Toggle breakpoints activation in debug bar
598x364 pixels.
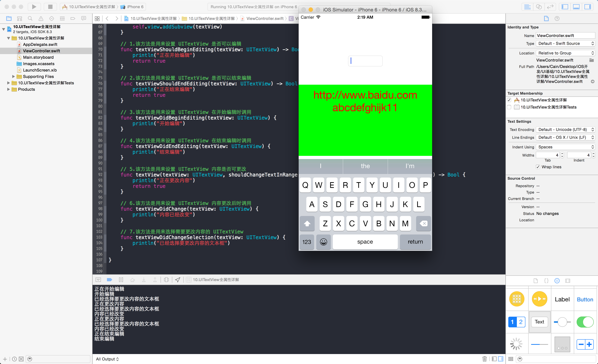[x=109, y=279]
